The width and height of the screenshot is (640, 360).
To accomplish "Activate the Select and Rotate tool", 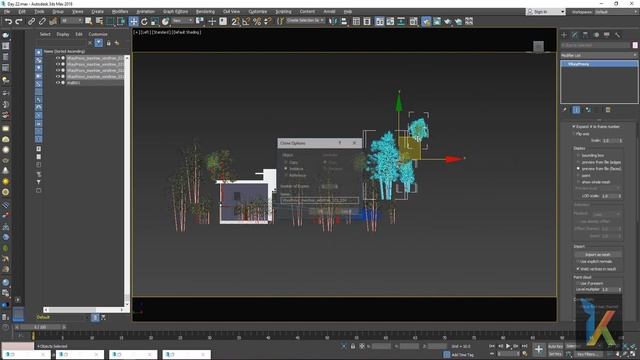I will point(144,21).
